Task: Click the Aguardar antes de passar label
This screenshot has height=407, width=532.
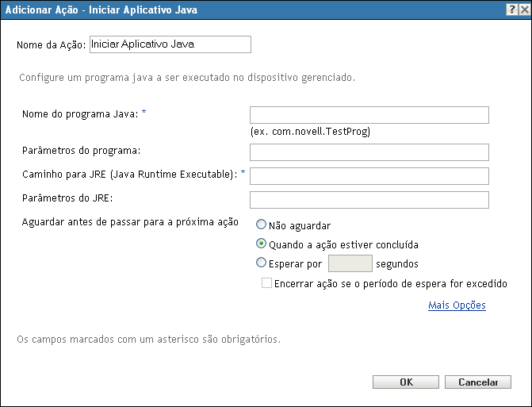Action: (131, 222)
